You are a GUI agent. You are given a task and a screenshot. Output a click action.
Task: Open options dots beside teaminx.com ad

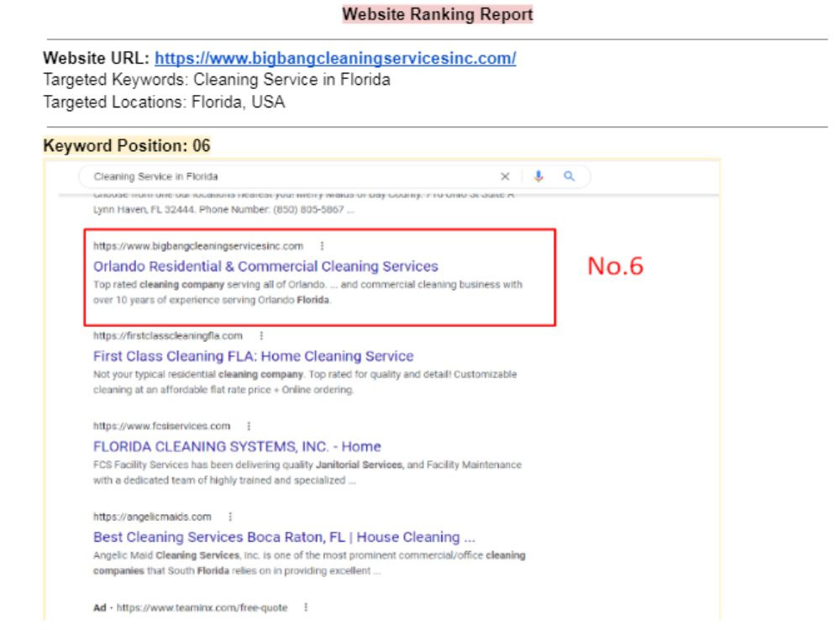tap(306, 607)
